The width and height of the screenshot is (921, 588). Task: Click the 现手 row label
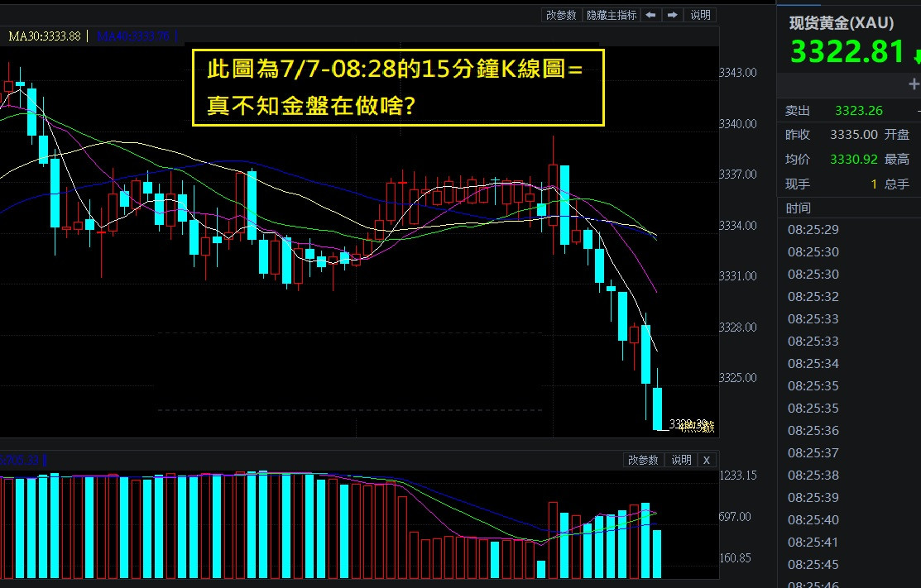point(797,184)
